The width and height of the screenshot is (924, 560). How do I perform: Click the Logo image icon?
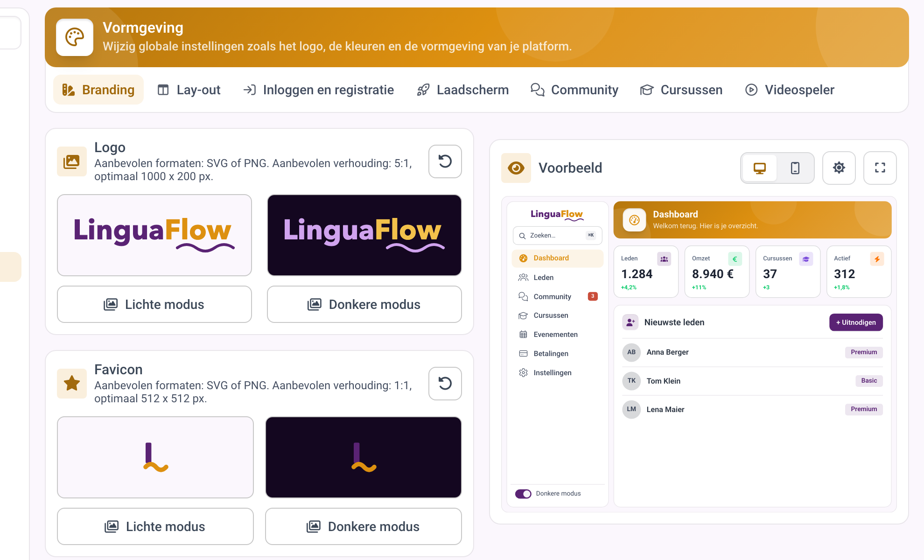pos(72,161)
